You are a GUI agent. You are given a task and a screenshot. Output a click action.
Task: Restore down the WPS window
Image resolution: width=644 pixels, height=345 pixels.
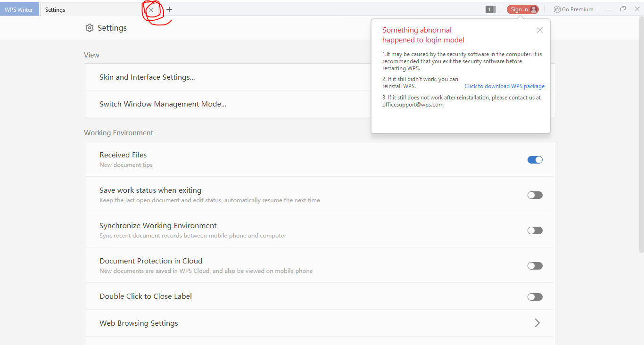[x=623, y=9]
